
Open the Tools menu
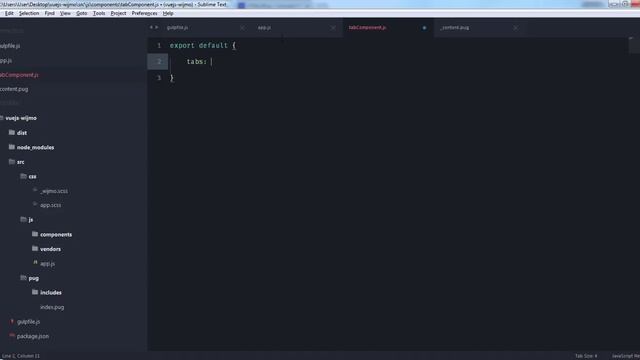[99, 13]
